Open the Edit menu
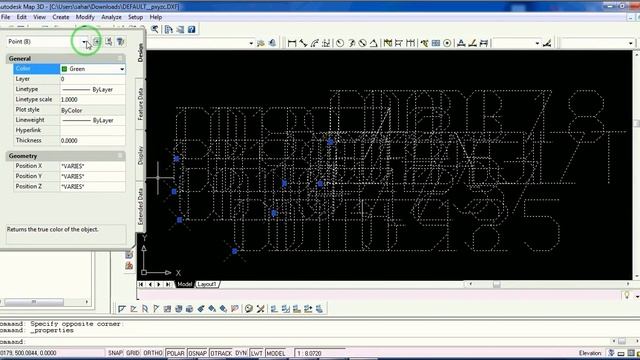This screenshot has height=360, width=640. tap(22, 17)
